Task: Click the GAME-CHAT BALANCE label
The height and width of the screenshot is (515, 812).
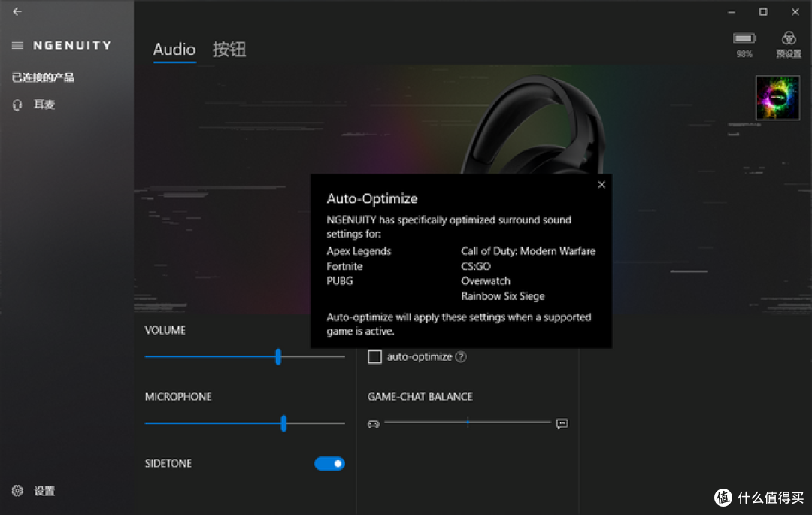Action: 420,397
